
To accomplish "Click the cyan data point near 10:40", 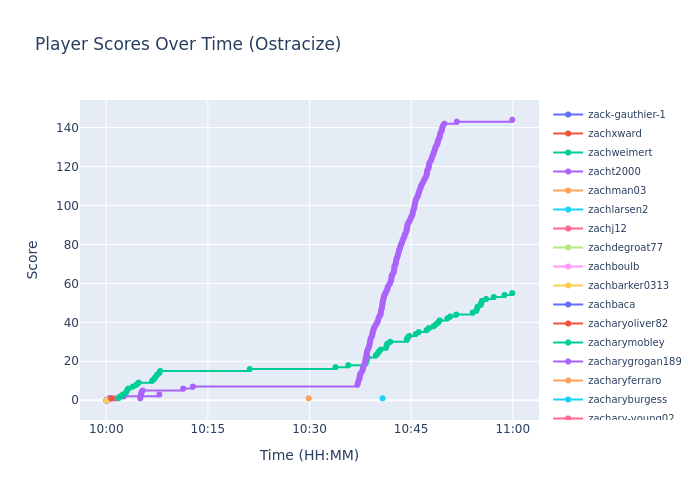I will pyautogui.click(x=382, y=398).
